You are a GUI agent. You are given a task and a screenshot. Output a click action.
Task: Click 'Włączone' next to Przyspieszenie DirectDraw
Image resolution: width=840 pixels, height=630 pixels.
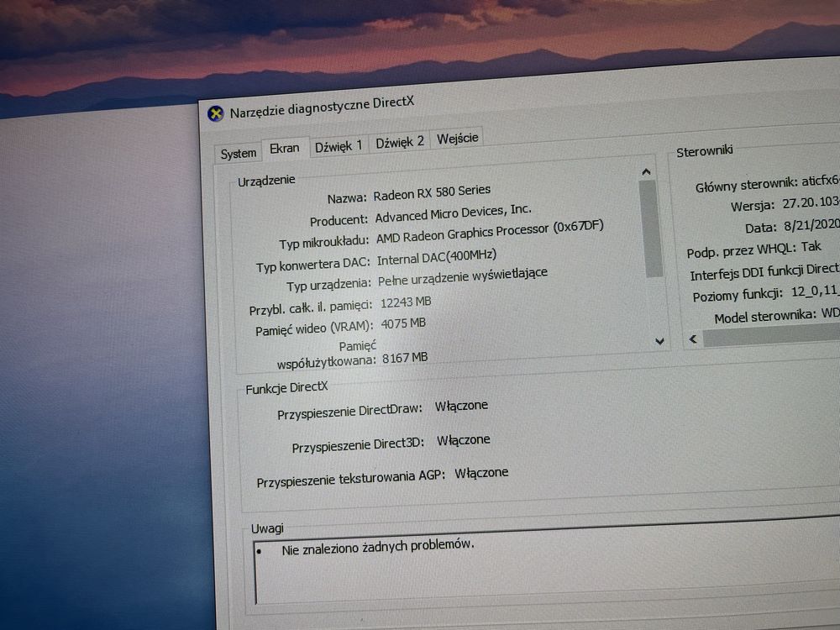coord(461,406)
